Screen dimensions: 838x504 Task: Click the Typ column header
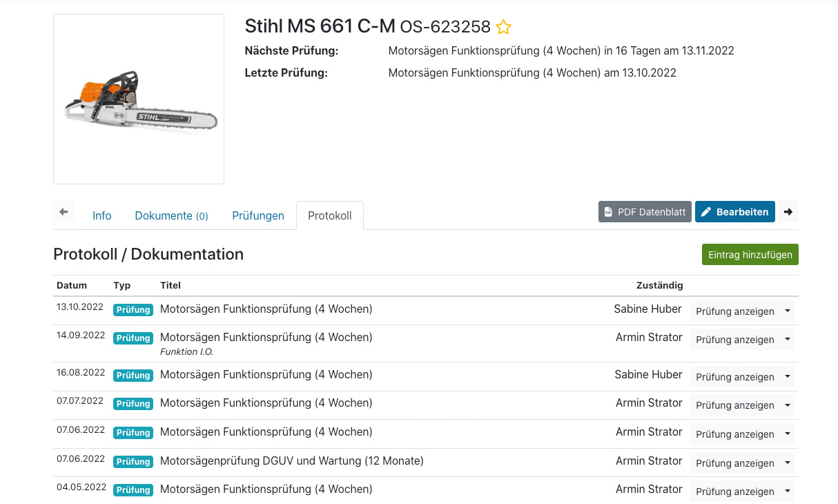coord(122,285)
